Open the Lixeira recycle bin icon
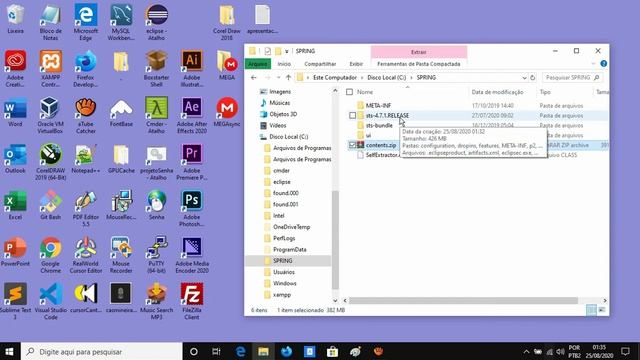 15,19
